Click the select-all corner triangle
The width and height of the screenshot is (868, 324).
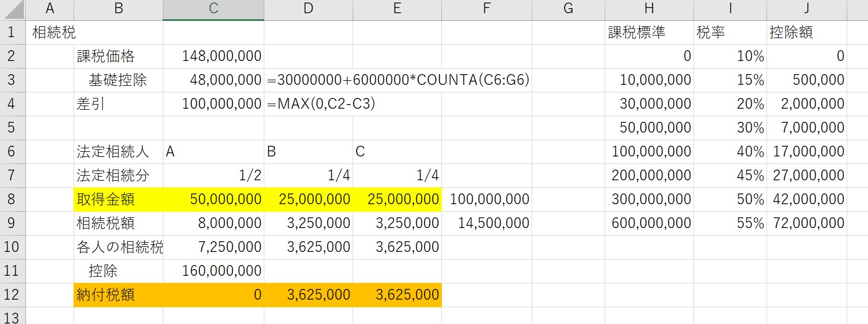[x=13, y=10]
